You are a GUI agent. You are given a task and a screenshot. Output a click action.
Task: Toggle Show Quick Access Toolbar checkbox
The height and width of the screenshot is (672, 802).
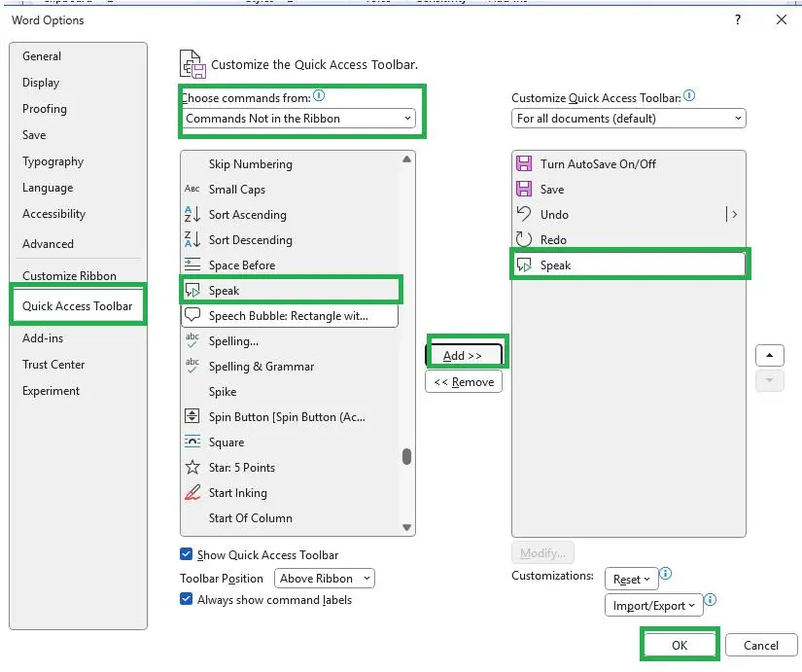coord(187,554)
